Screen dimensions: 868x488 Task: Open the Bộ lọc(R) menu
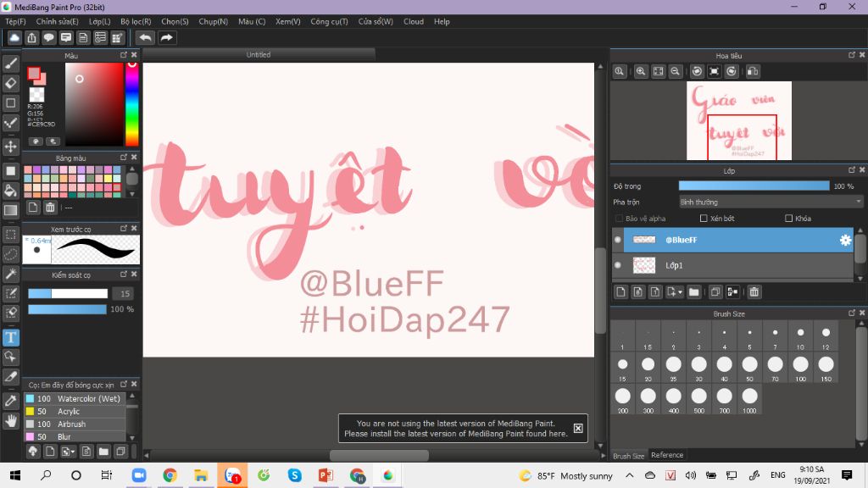pos(136,21)
